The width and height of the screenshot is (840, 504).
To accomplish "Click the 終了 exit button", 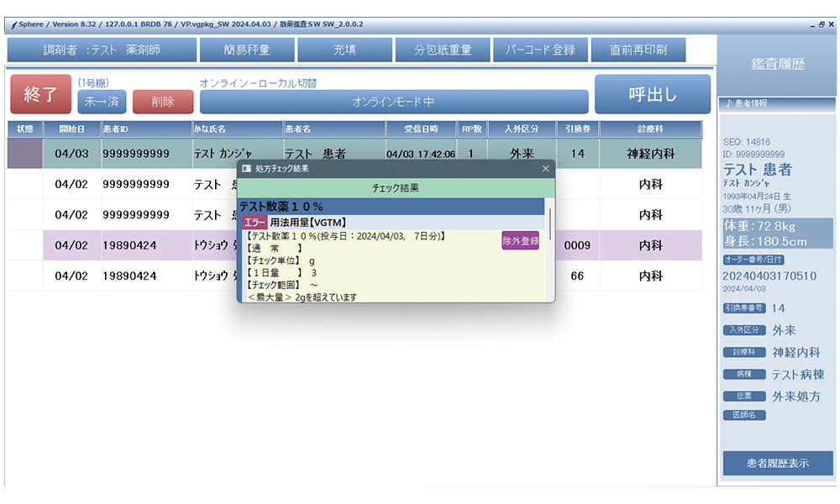I will point(40,94).
